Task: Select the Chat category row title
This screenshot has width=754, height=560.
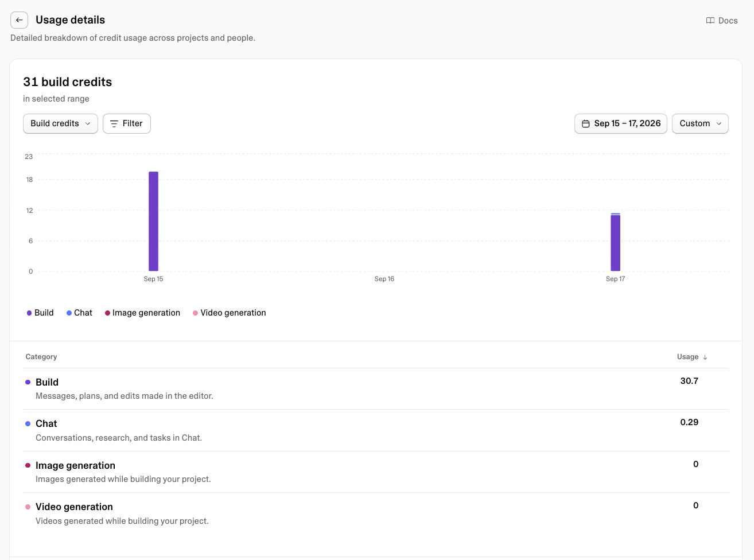Action: click(46, 423)
